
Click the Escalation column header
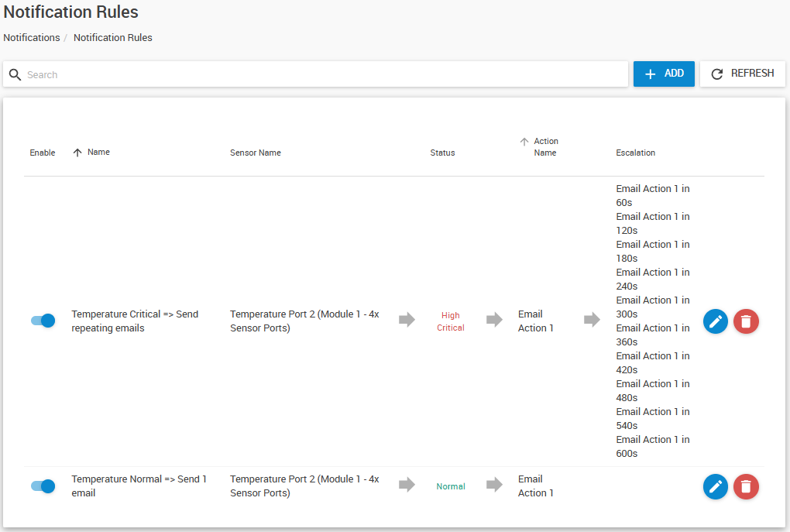635,153
